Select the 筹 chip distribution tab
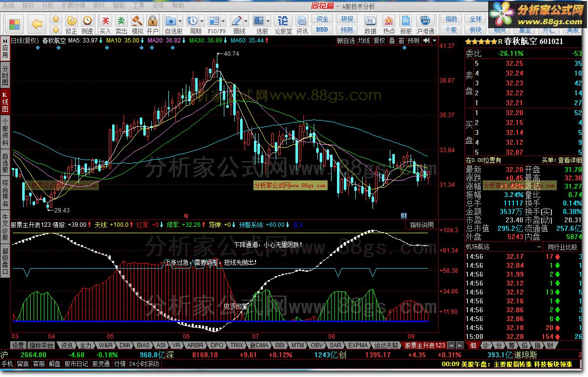The image size is (588, 377). pos(511,345)
